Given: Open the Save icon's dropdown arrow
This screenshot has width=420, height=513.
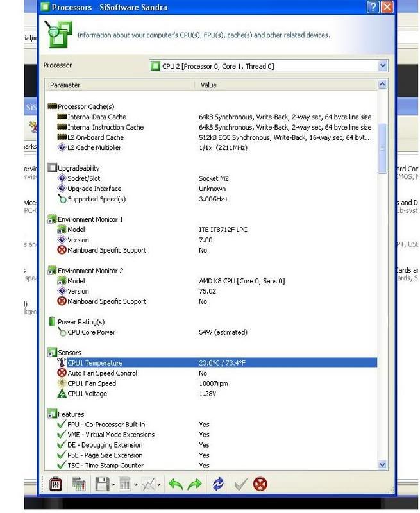Looking at the screenshot, I should pyautogui.click(x=113, y=485).
